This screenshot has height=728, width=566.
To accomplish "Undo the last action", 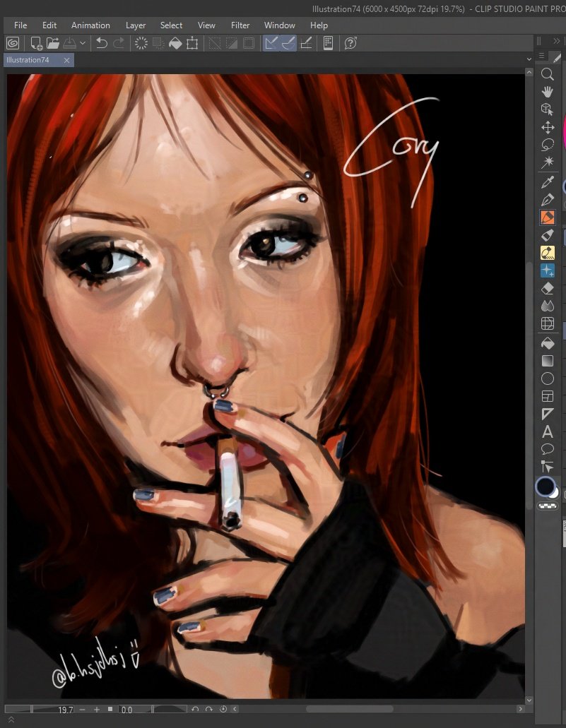I will 101,43.
